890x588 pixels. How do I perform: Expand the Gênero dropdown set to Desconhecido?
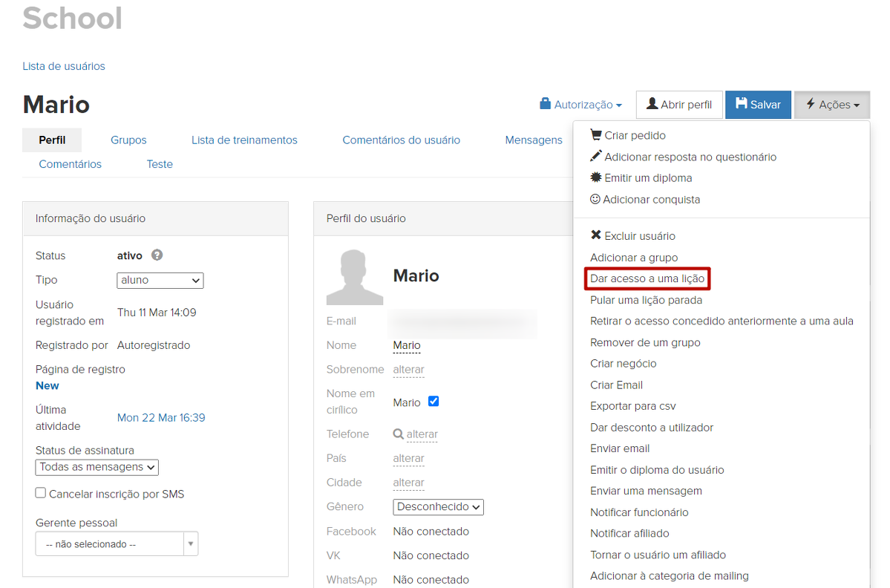[438, 507]
